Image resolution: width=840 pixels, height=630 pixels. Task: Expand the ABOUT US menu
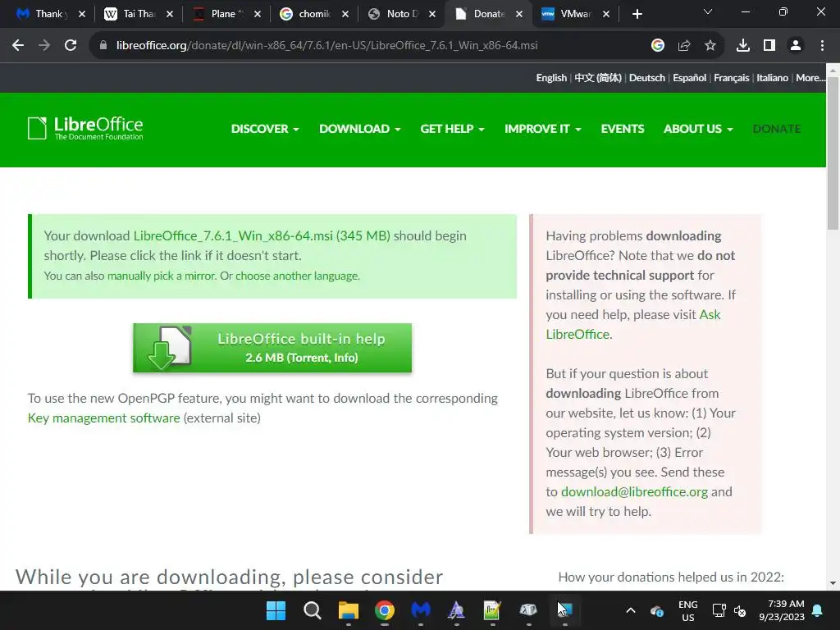coord(698,129)
